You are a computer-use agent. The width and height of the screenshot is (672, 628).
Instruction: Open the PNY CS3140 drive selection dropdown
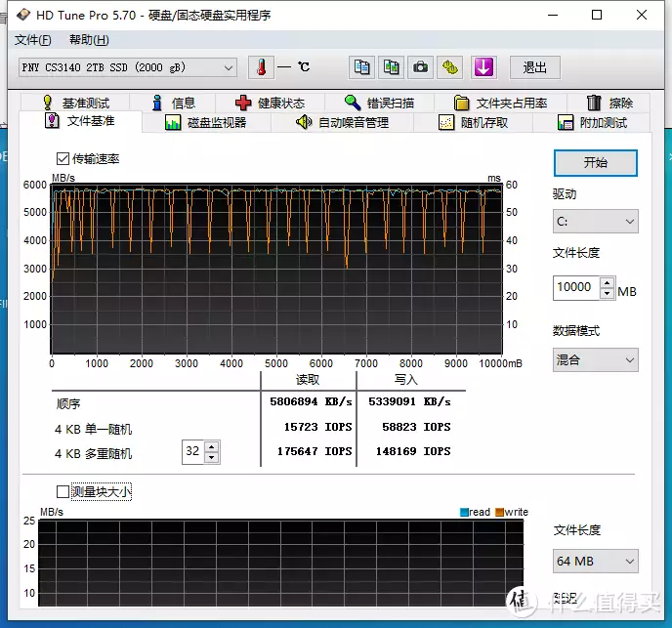(x=128, y=67)
